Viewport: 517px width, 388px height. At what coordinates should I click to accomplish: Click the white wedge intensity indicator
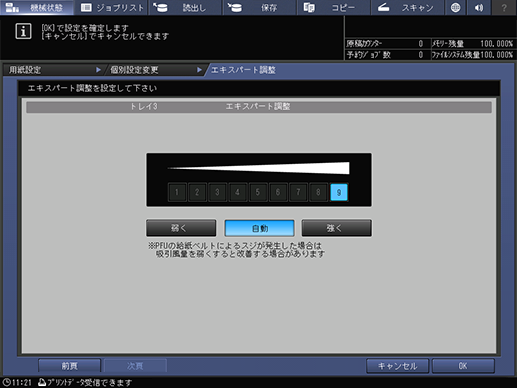click(x=259, y=168)
